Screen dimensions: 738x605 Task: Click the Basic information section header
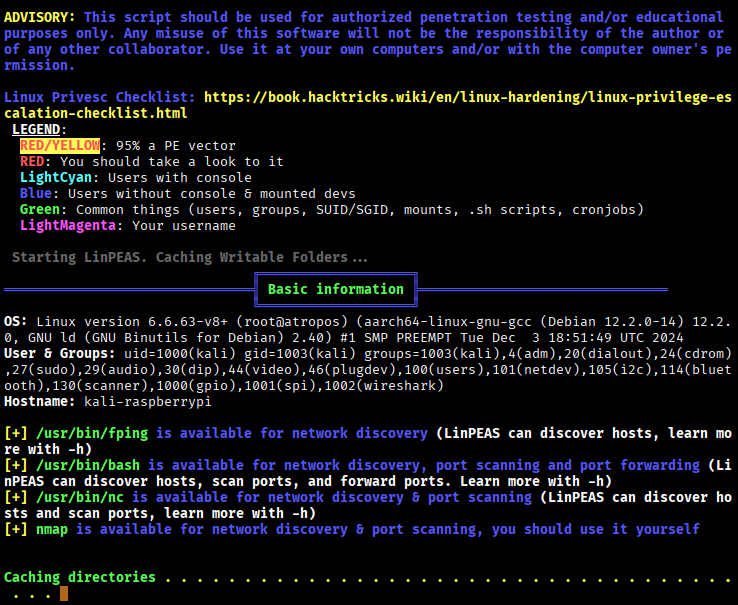(335, 289)
